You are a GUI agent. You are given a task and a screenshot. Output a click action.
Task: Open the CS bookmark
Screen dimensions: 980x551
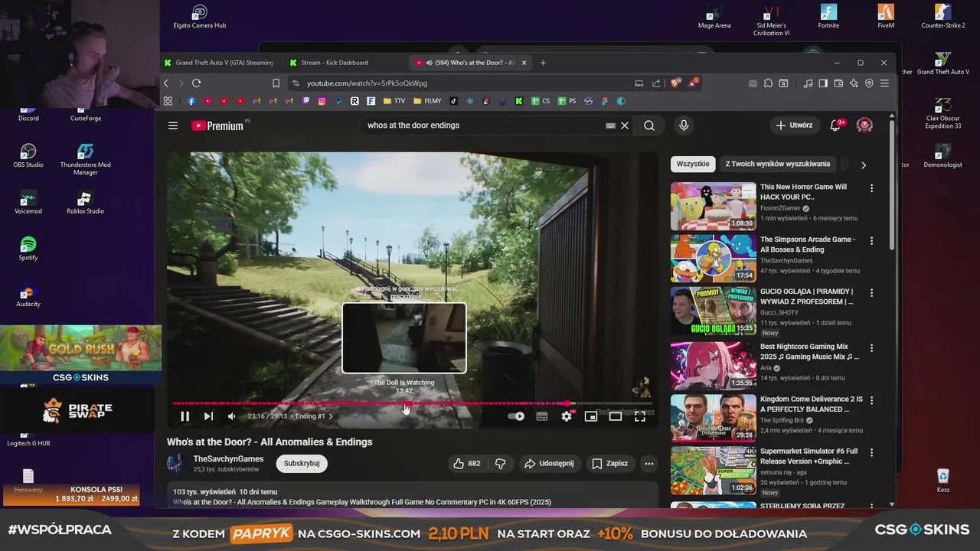[x=541, y=101]
